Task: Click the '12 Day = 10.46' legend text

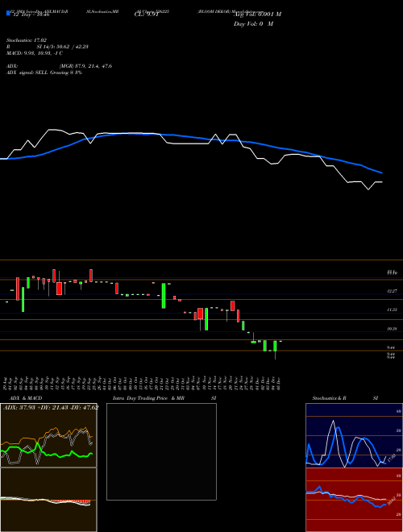Action: click(x=30, y=15)
